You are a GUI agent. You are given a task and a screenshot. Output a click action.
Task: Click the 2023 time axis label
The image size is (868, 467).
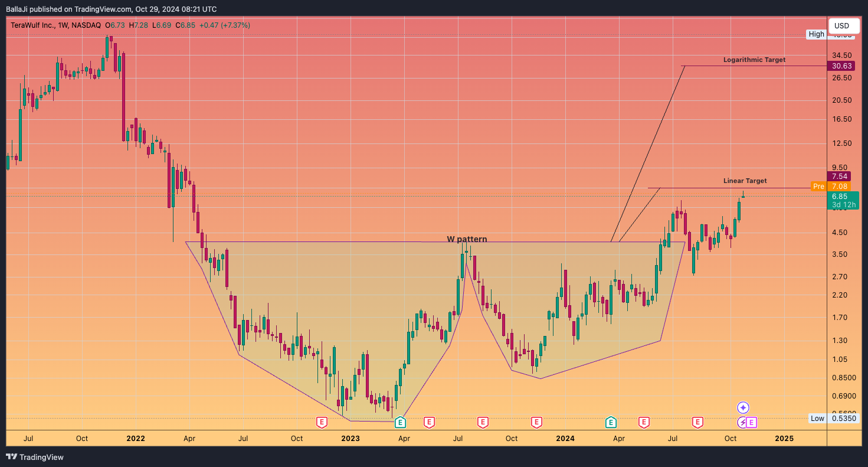(351, 438)
